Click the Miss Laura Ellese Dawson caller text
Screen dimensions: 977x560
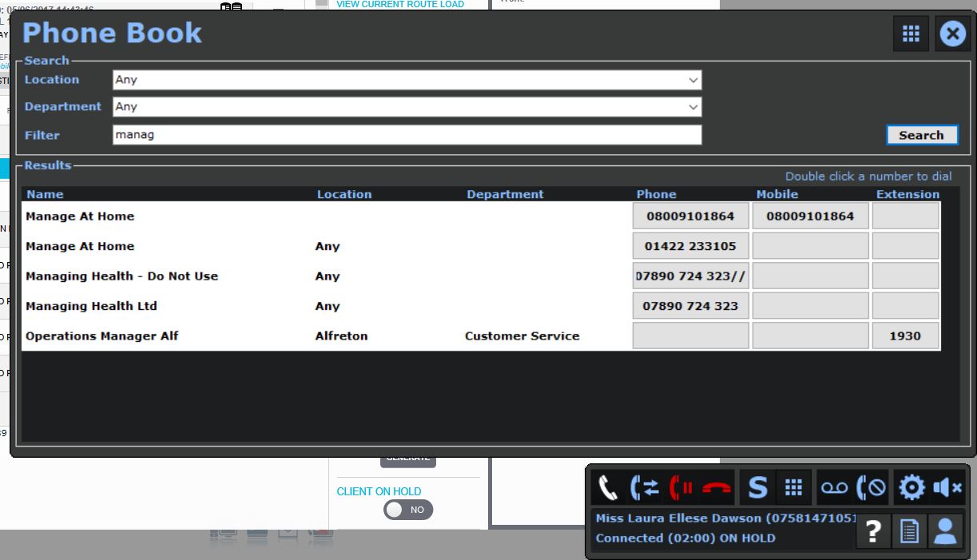(x=726, y=518)
